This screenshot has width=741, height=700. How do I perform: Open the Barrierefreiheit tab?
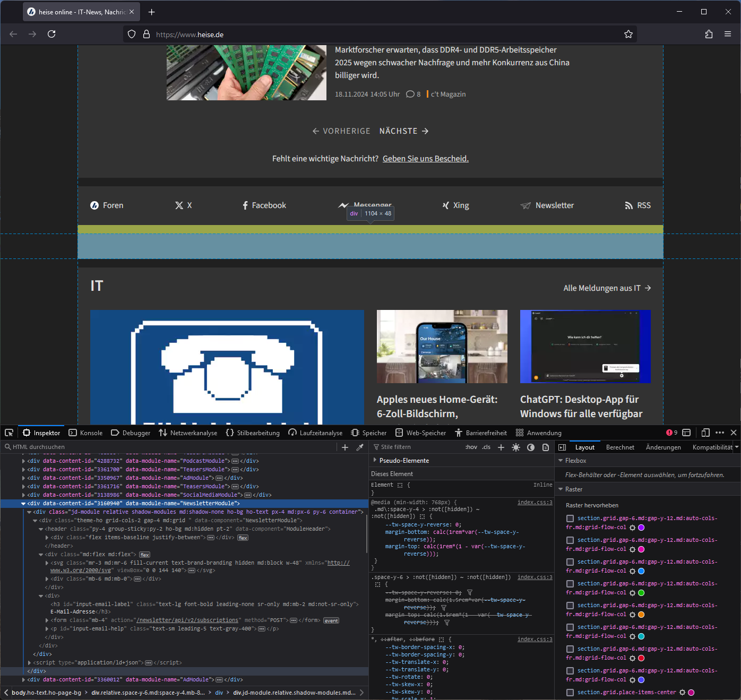[x=481, y=433]
